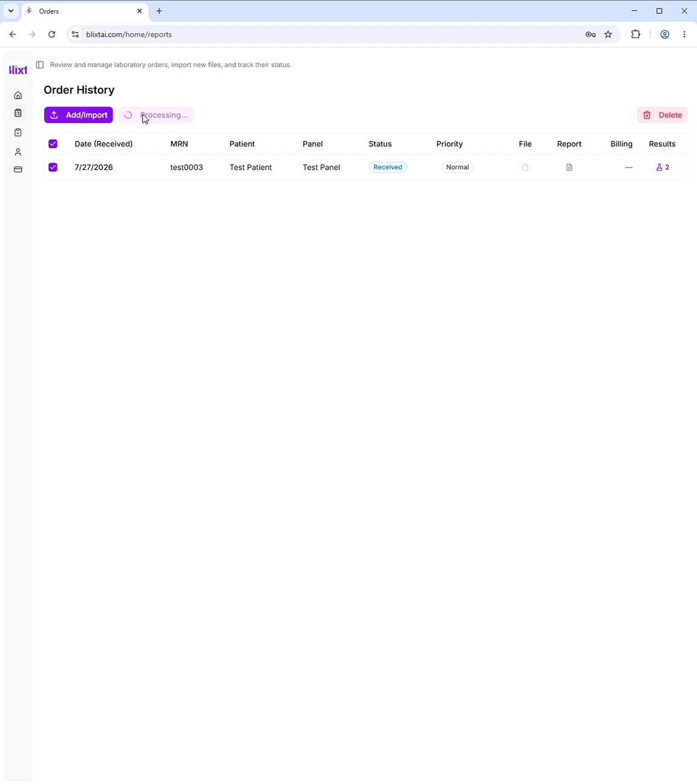
Task: Open the patients person icon in sidebar
Action: (18, 152)
